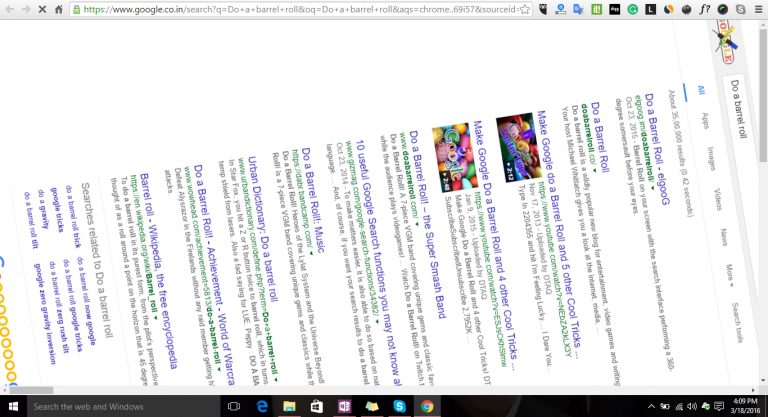768x417 pixels.
Task: Open Barrel roll - Wikipedia result
Action: [x=158, y=271]
